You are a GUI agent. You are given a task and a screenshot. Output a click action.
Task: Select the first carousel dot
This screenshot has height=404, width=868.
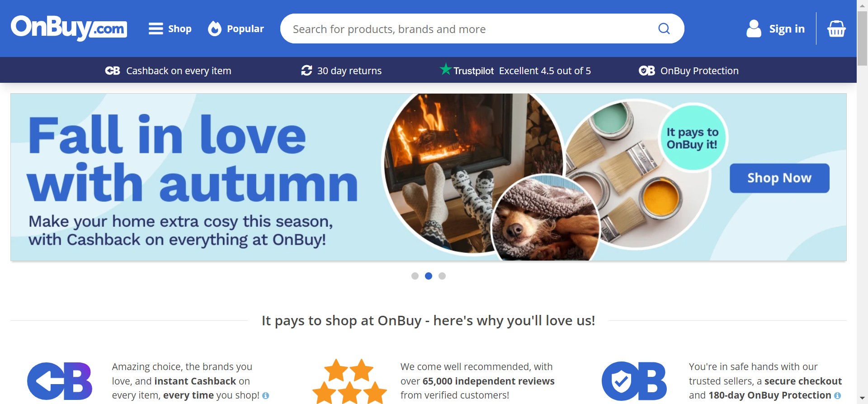[415, 276]
